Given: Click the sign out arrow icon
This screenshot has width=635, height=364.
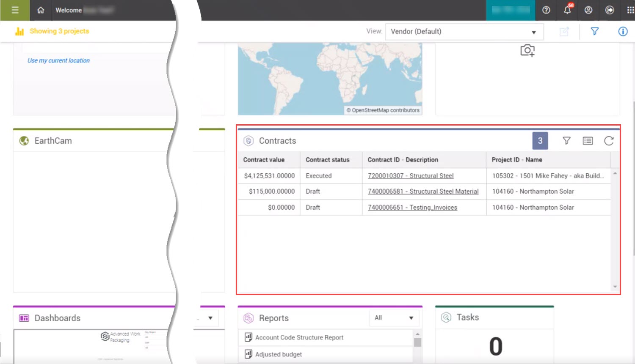Looking at the screenshot, I should pyautogui.click(x=610, y=10).
